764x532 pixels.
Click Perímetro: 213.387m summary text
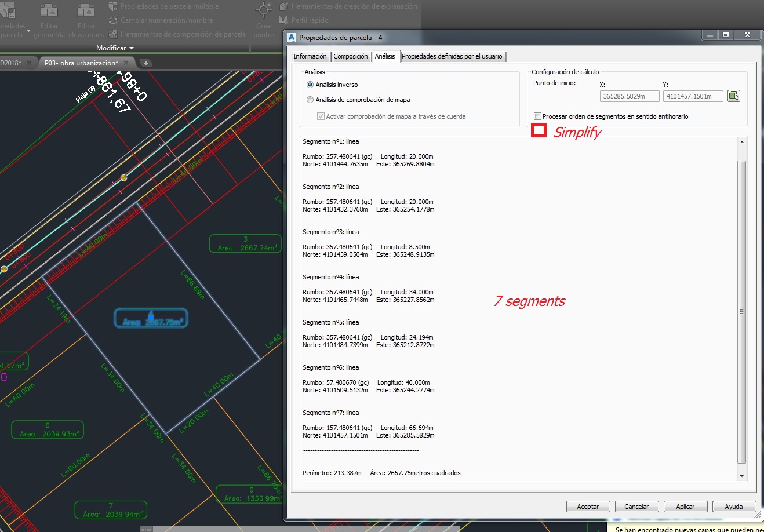click(332, 473)
